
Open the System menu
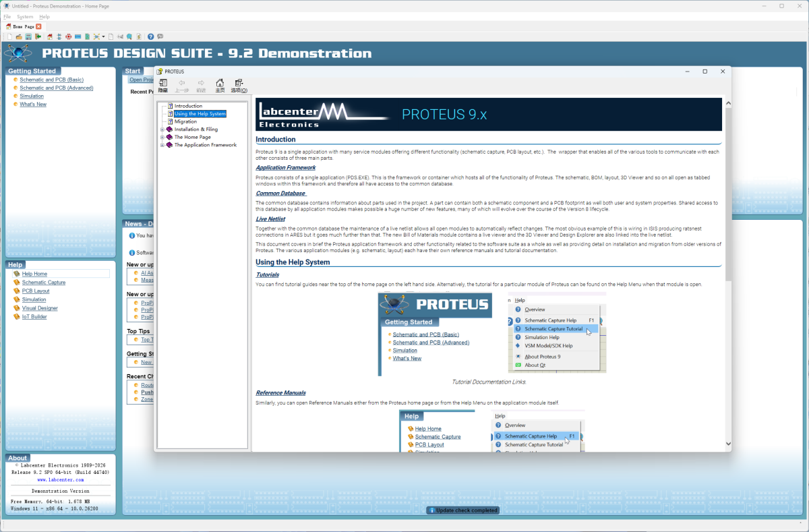pos(25,16)
